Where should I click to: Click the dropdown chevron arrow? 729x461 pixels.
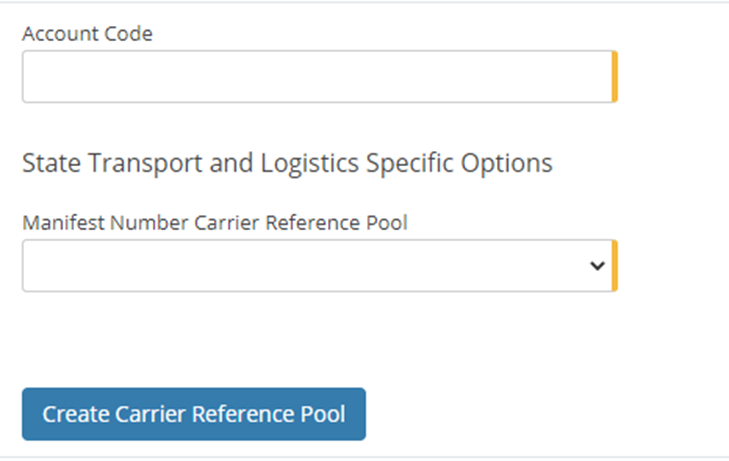(x=597, y=266)
